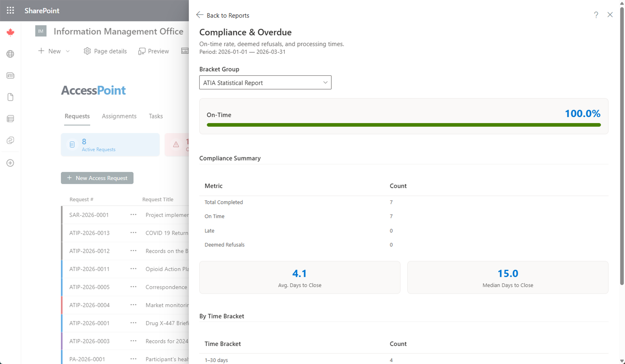This screenshot has height=364, width=625.
Task: Click the New Access Request button
Action: (x=97, y=178)
